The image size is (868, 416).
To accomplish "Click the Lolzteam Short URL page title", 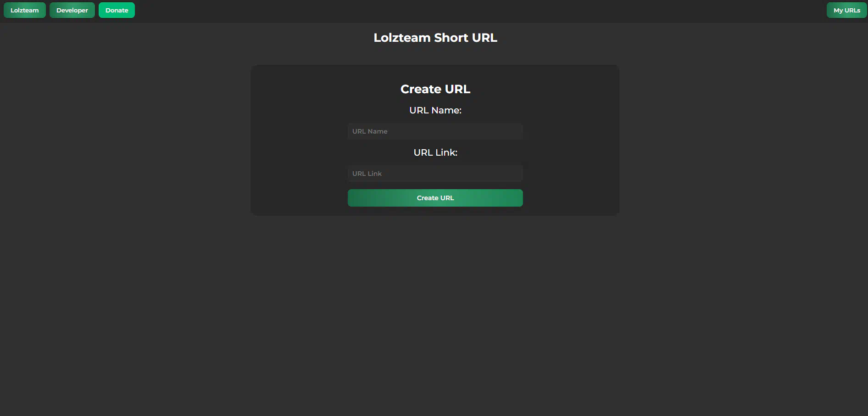I will 435,38.
